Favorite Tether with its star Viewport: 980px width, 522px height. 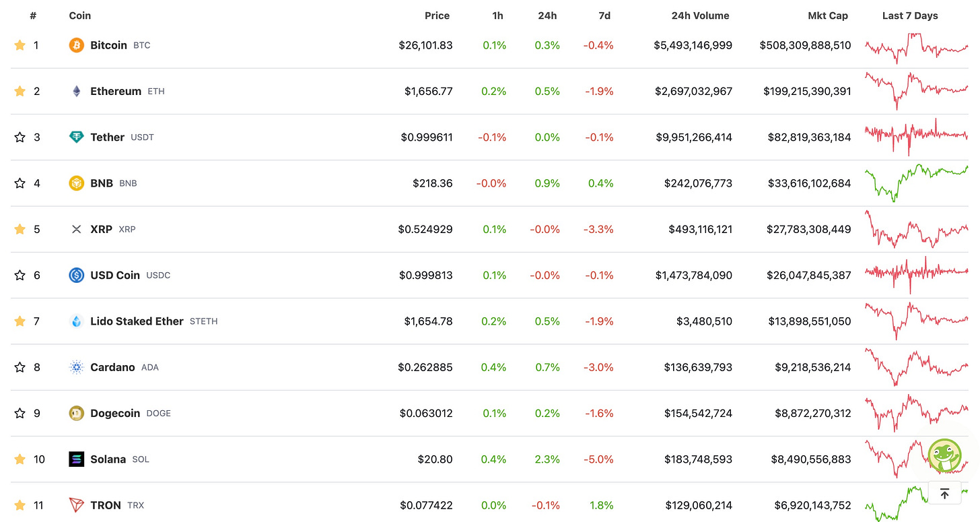pyautogui.click(x=20, y=137)
